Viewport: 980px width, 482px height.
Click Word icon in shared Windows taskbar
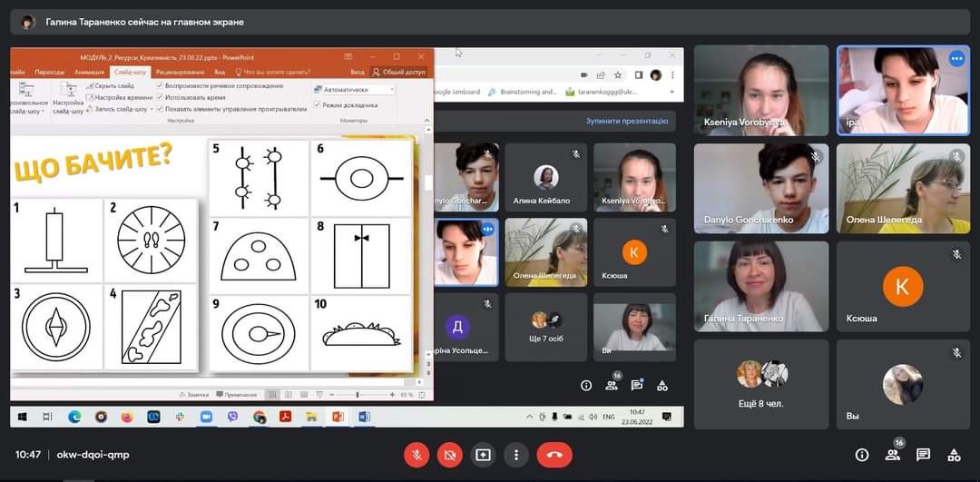point(365,417)
